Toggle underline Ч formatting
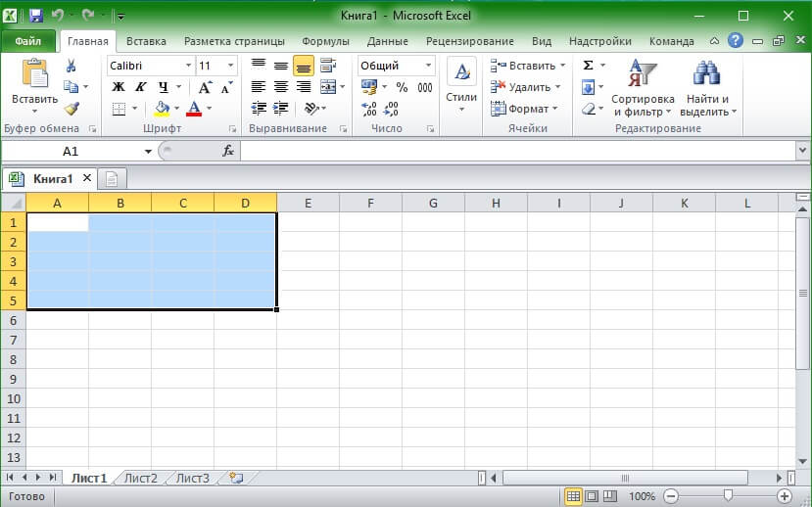This screenshot has height=507, width=812. 164,86
